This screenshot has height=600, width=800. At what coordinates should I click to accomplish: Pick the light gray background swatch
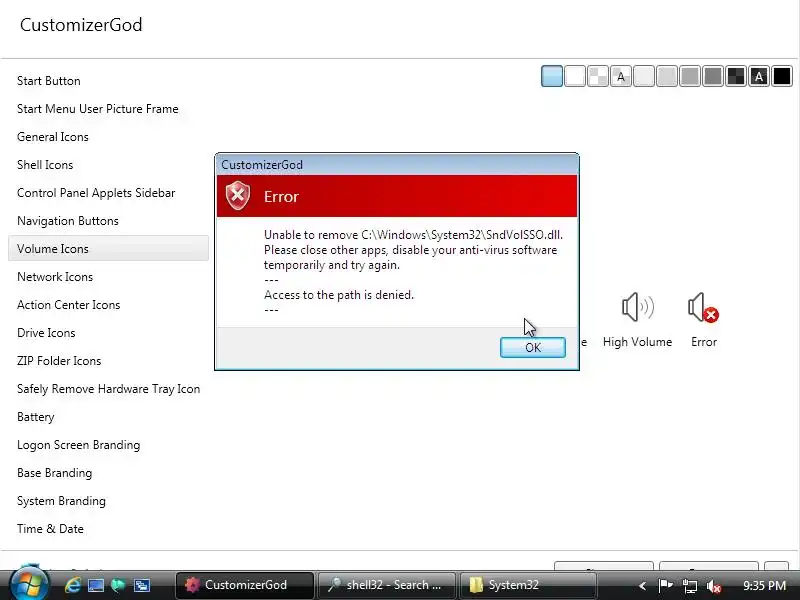[x=667, y=77]
